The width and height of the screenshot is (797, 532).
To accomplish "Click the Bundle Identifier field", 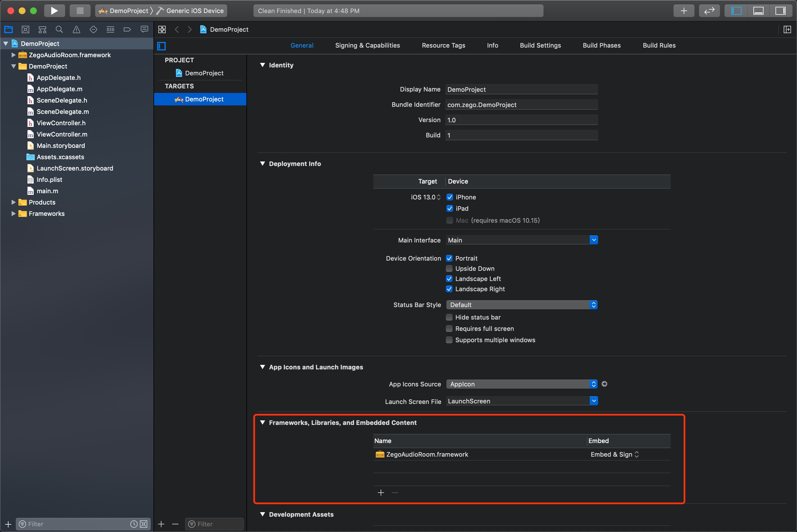I will tap(521, 105).
